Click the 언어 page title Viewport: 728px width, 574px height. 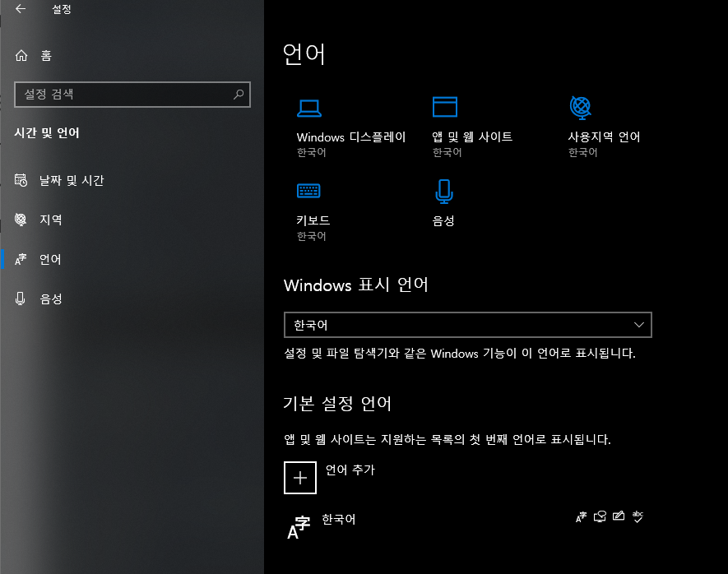(x=304, y=54)
